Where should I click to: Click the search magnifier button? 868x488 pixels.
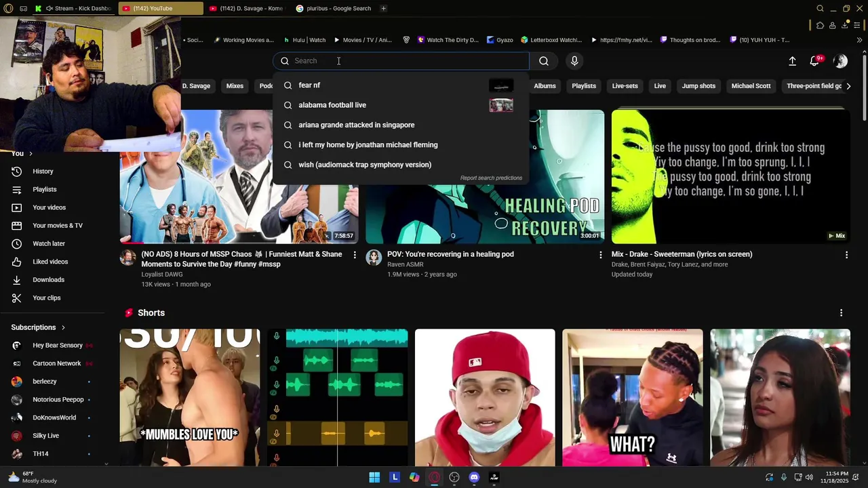coord(544,61)
